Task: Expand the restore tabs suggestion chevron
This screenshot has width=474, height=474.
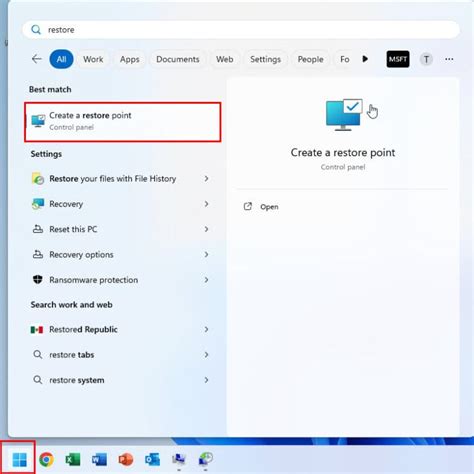Action: [x=206, y=355]
